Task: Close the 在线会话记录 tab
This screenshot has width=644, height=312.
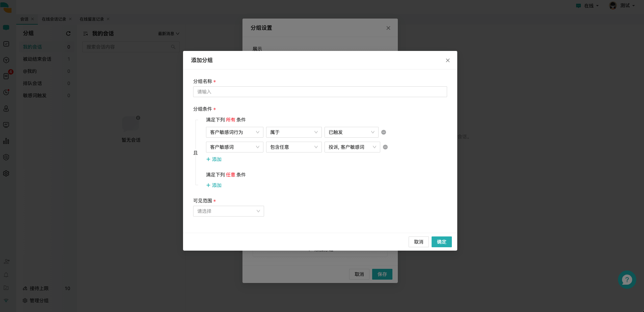Action: (x=70, y=19)
